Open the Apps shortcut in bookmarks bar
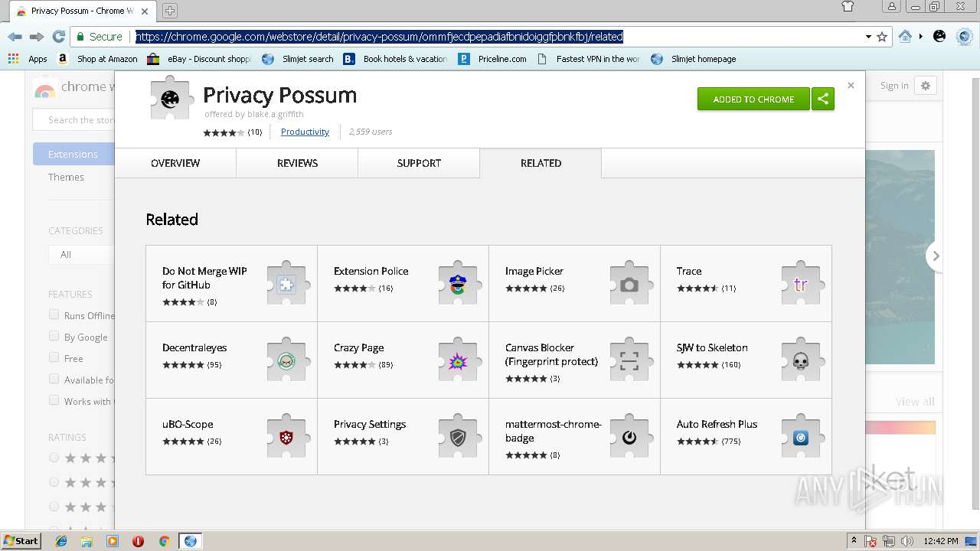Image resolution: width=980 pixels, height=551 pixels. (28, 59)
